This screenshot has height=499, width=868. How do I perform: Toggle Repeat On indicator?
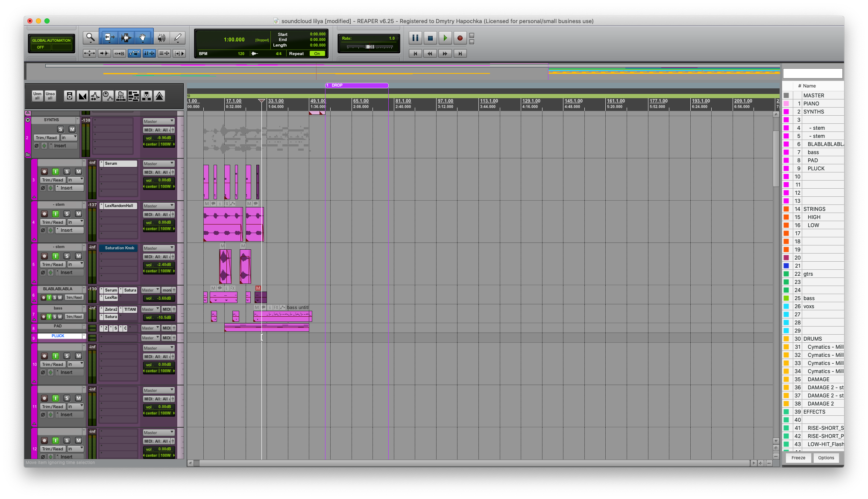317,54
